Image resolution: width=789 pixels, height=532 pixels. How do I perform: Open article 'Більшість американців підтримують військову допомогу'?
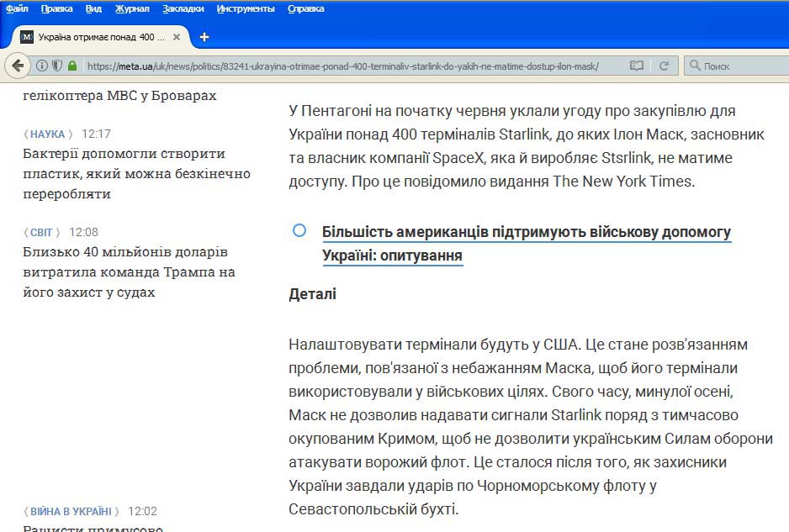(x=527, y=244)
